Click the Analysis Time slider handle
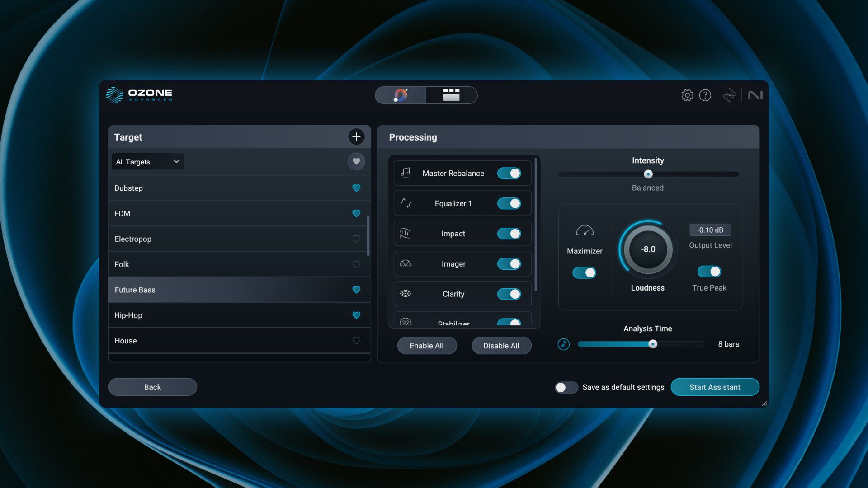The height and width of the screenshot is (488, 868). (x=653, y=344)
